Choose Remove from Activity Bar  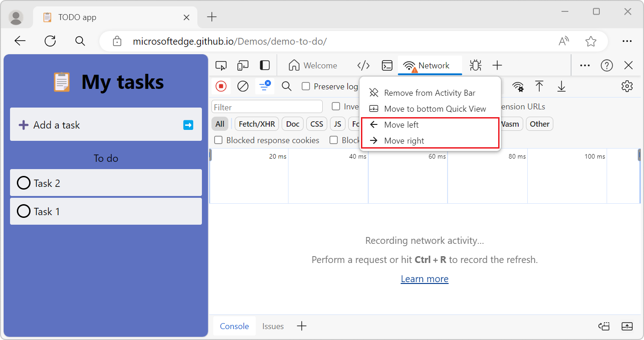[430, 93]
